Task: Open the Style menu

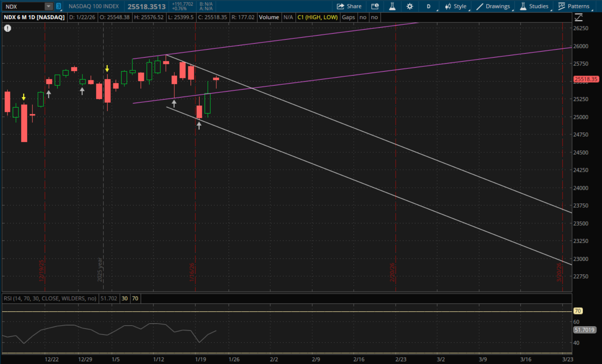Action: click(456, 6)
